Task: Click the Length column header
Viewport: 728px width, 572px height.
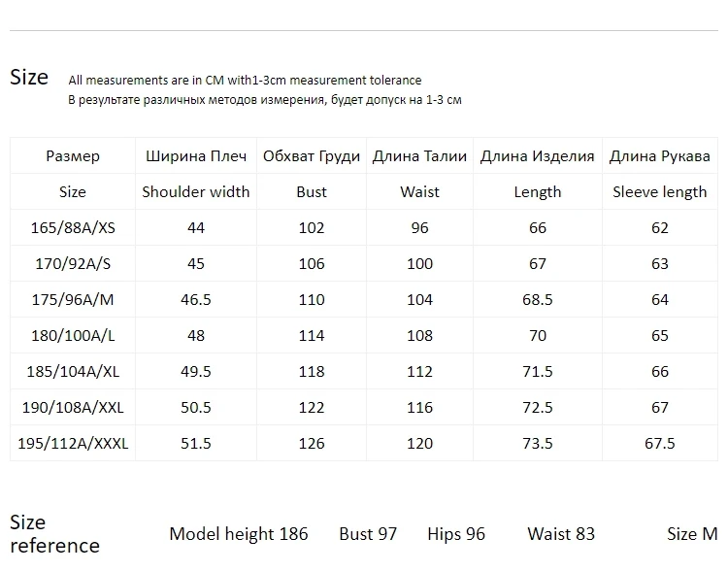Action: point(538,192)
